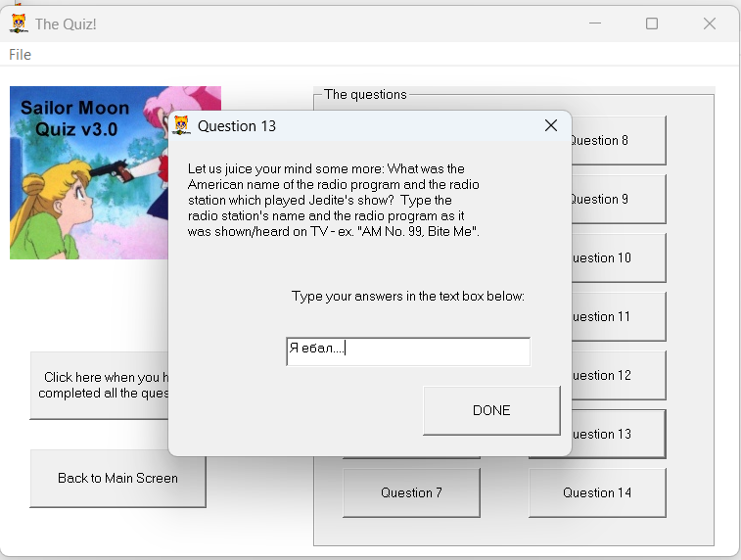Click the Question 12 button
The image size is (741, 560).
617,375
